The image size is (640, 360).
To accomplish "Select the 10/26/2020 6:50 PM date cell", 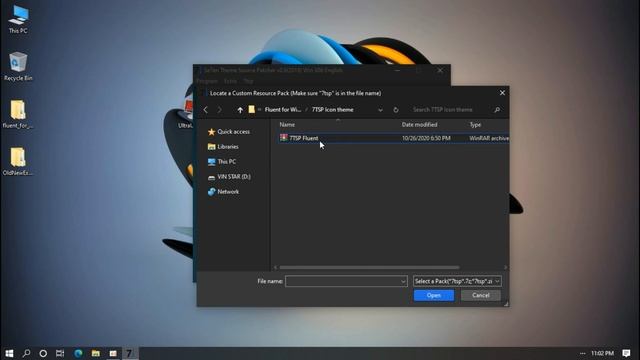I will click(x=426, y=138).
